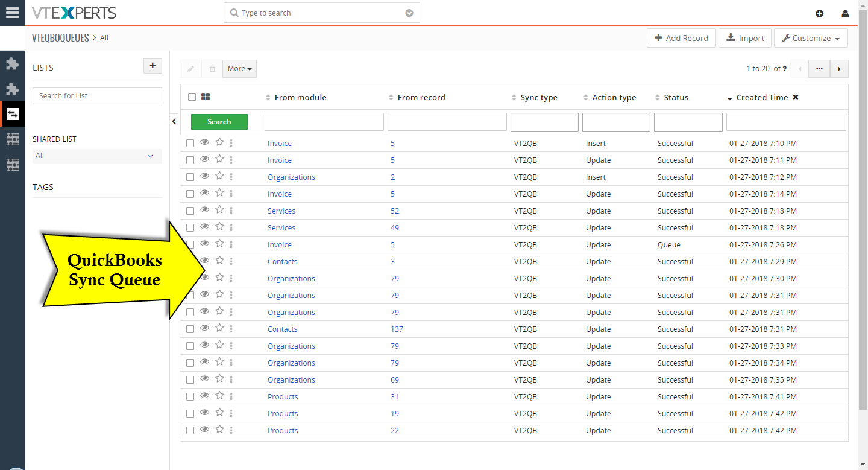Collapse the left panel with arrow handle
Image resolution: width=868 pixels, height=470 pixels.
coord(174,122)
